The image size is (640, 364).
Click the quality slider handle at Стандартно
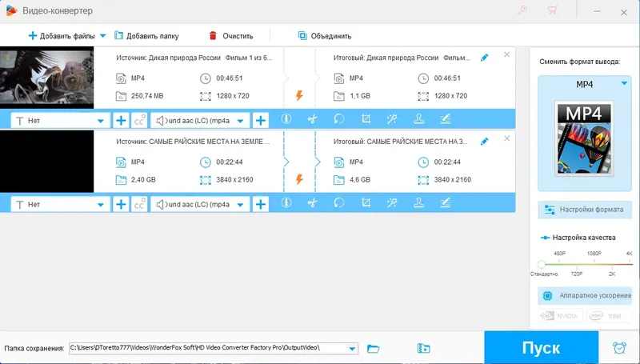click(542, 265)
